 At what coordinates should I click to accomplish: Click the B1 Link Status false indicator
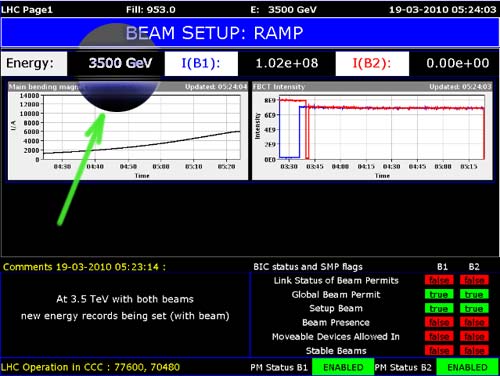[439, 280]
